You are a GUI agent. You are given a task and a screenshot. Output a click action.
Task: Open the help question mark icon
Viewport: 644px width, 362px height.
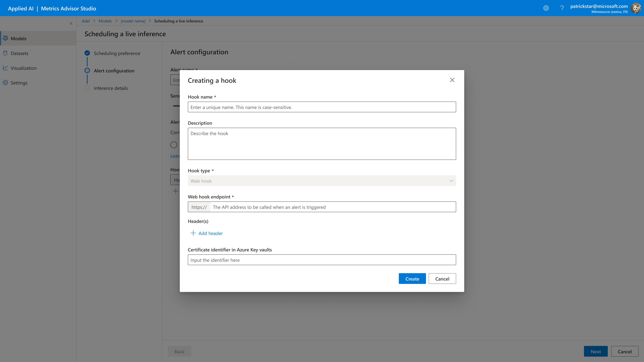pos(562,8)
